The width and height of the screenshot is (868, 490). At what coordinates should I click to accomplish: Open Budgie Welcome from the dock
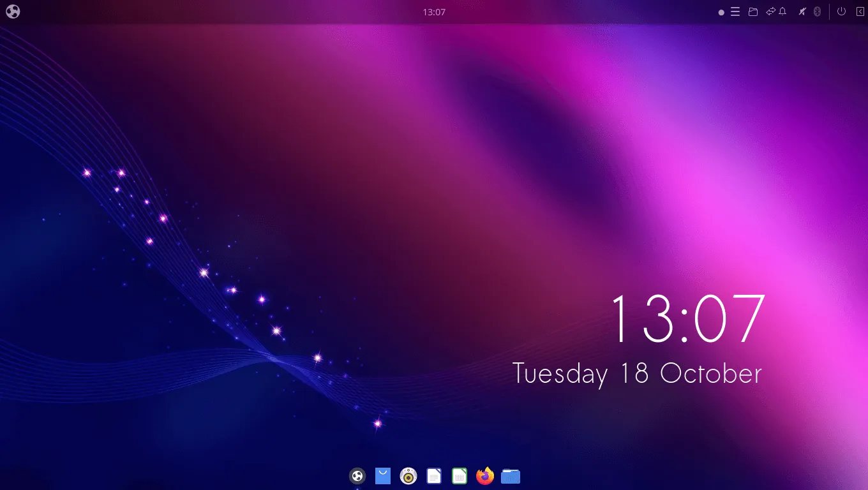(357, 476)
